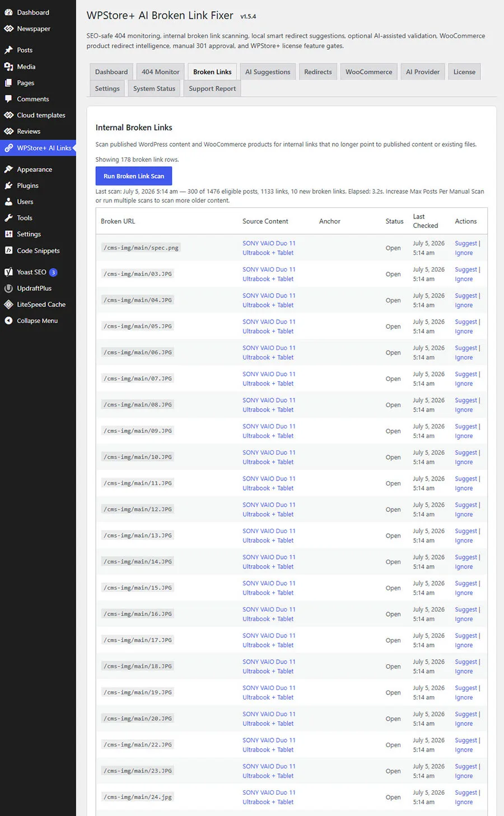Click the Cloud templates icon
The image size is (504, 816).
(x=8, y=115)
